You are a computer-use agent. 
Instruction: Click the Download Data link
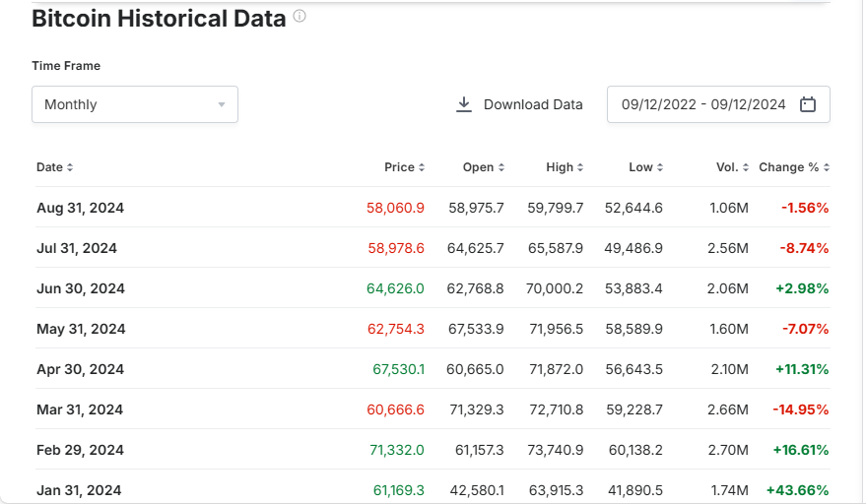coord(533,104)
